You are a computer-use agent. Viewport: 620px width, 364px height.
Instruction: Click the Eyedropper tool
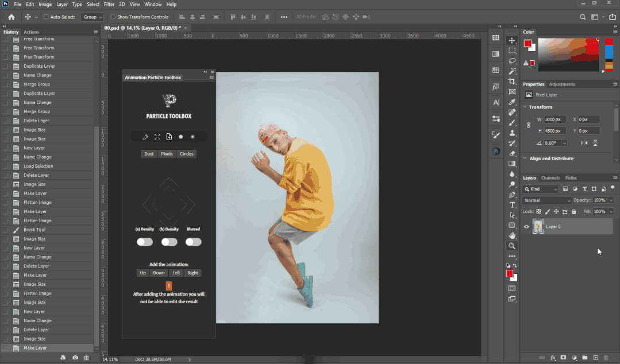(512, 102)
